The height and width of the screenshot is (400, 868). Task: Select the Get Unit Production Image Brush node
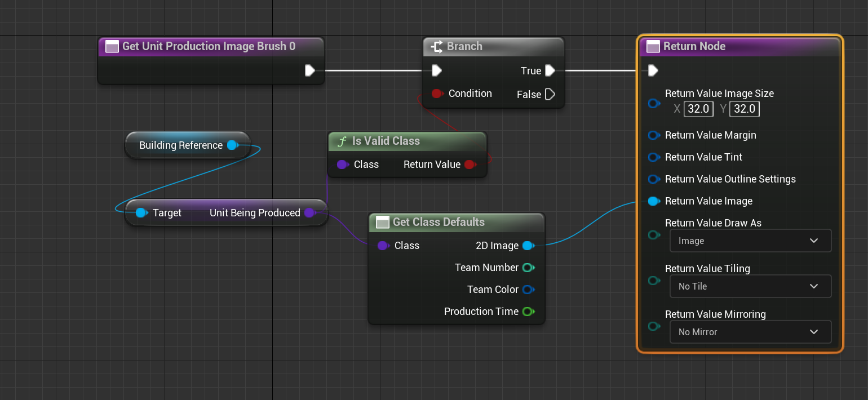[x=211, y=46]
